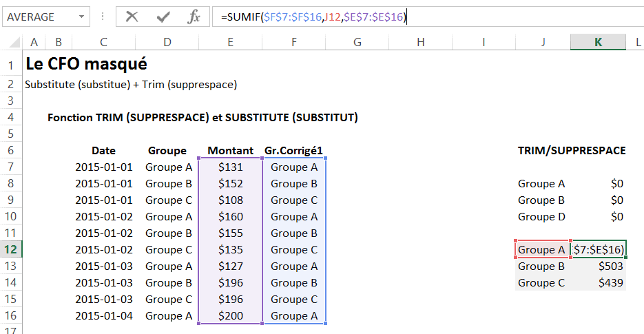Click the name box resize dots handle

[x=101, y=17]
